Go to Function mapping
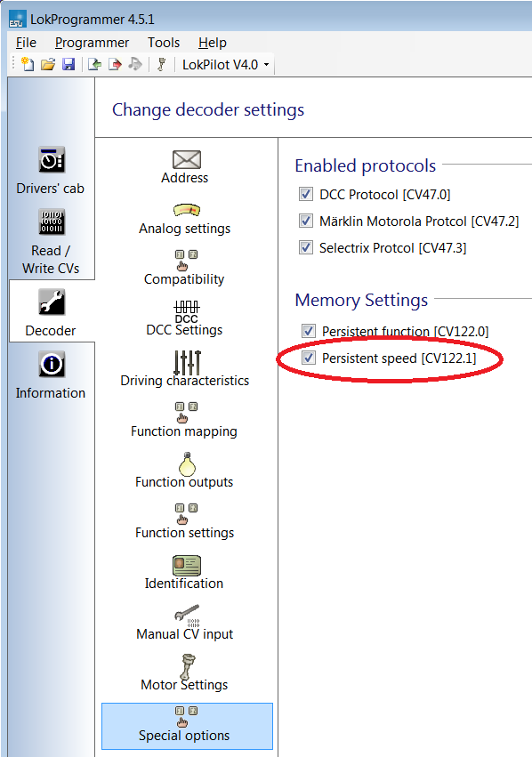This screenshot has height=757, width=532. [184, 420]
